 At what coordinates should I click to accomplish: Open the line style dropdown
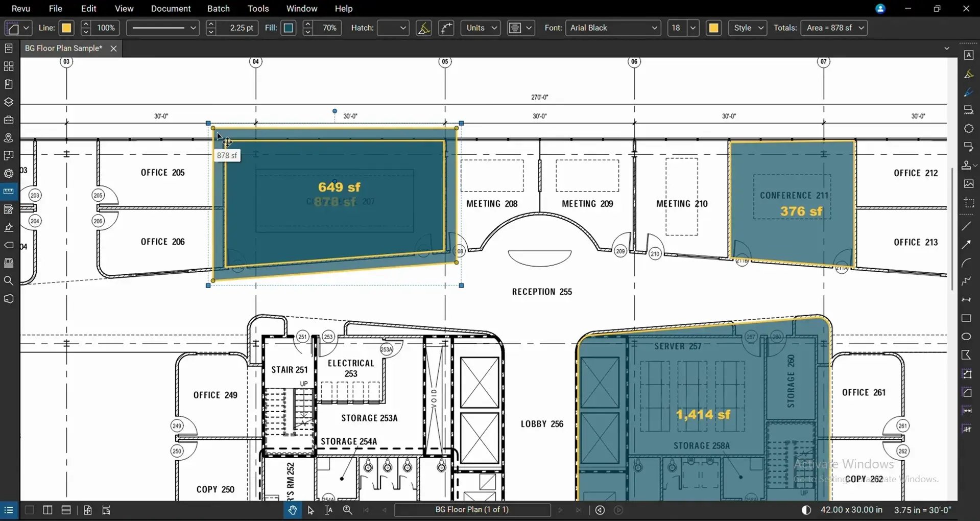[162, 28]
